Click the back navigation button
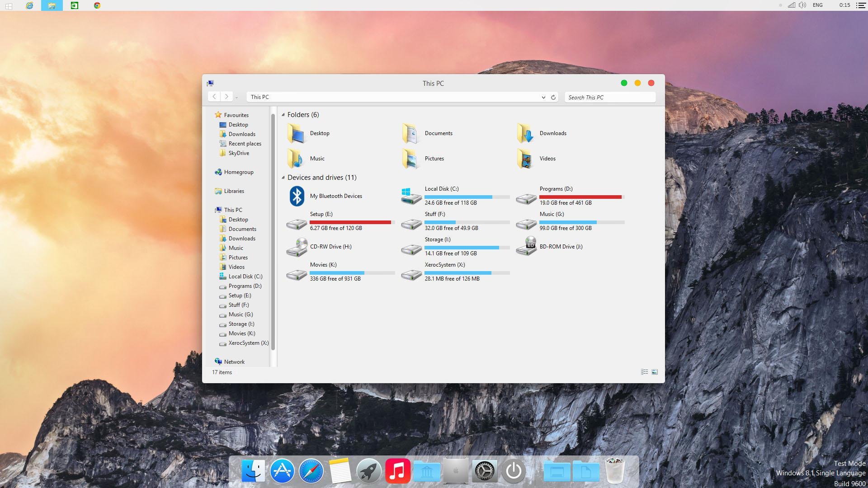Screen dimensions: 868x488 click(214, 97)
